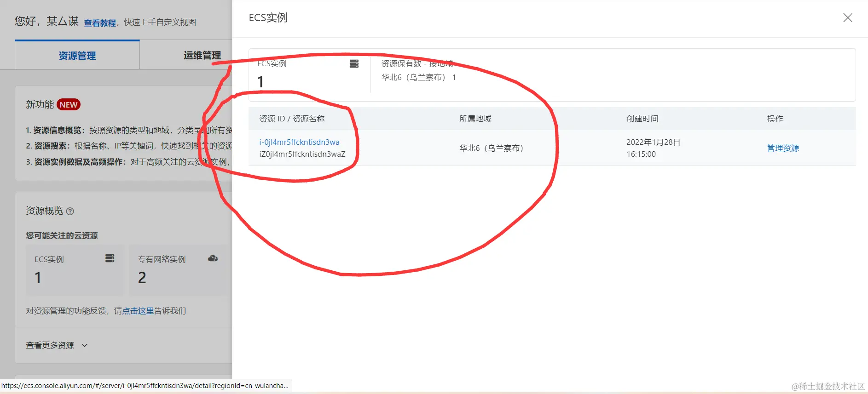The image size is (868, 394).
Task: Click instance name iZ0jl4mr5ffckntisdn3waZ
Action: [302, 154]
